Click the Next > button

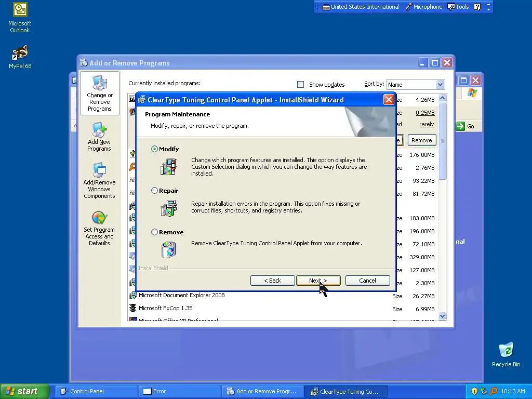318,281
